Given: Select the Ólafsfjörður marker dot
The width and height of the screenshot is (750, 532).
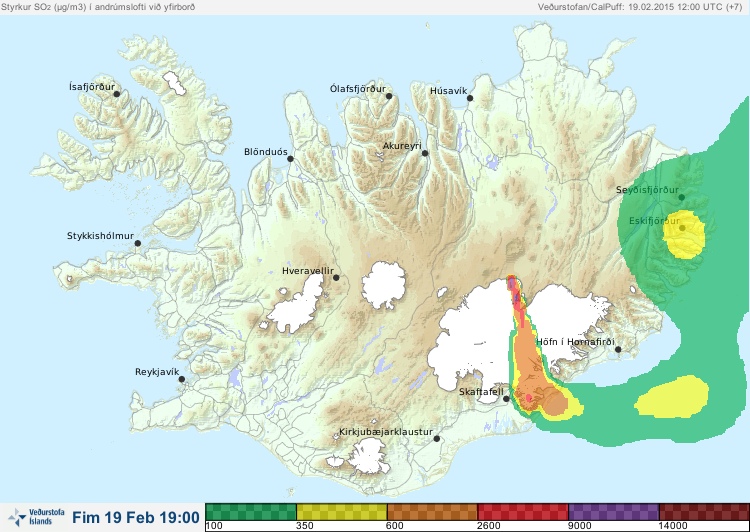Looking at the screenshot, I should (389, 96).
